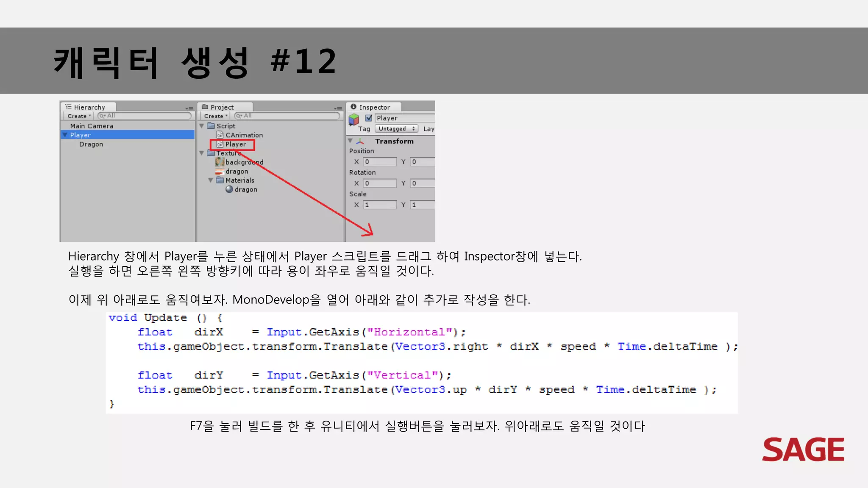Click the Rotation X value field

pyautogui.click(x=380, y=183)
